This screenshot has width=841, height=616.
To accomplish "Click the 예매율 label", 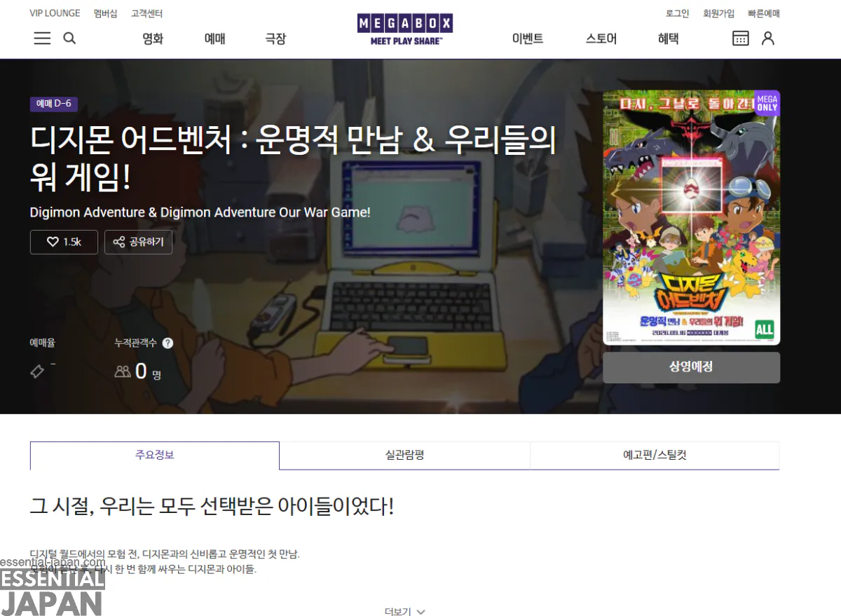I will pyautogui.click(x=42, y=343).
